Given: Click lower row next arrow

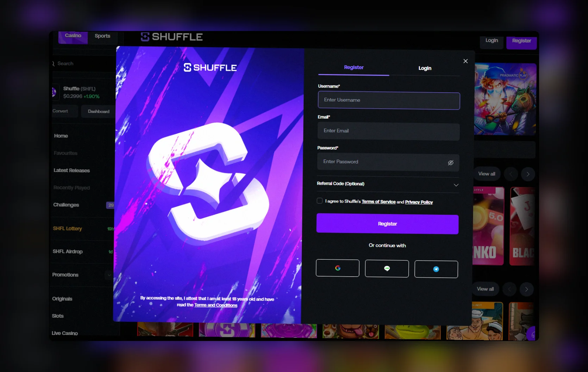Looking at the screenshot, I should tap(526, 290).
